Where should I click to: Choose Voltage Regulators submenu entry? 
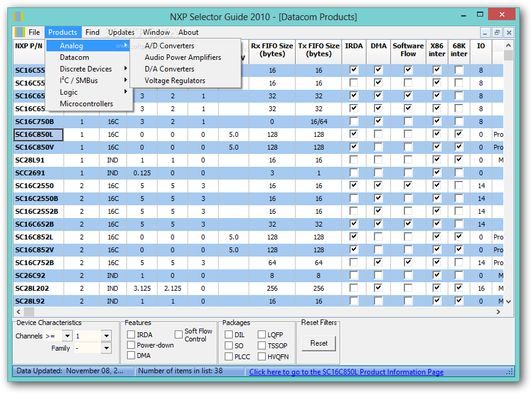186,81
